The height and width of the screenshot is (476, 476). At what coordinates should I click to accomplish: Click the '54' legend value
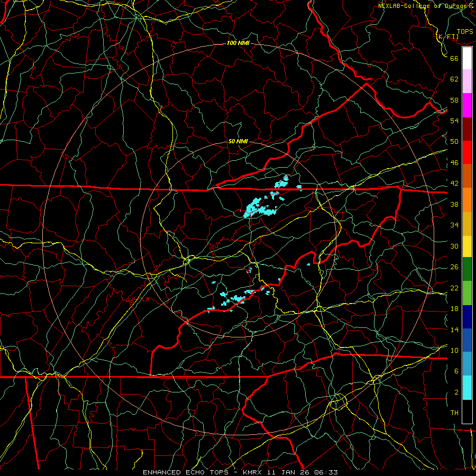454,121
